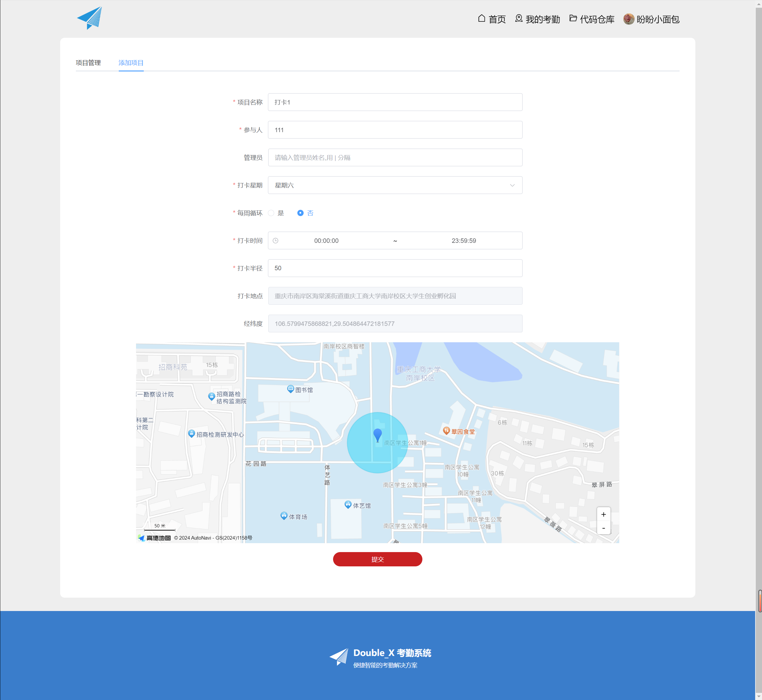Click AutoNavi copyright text on map

point(213,538)
